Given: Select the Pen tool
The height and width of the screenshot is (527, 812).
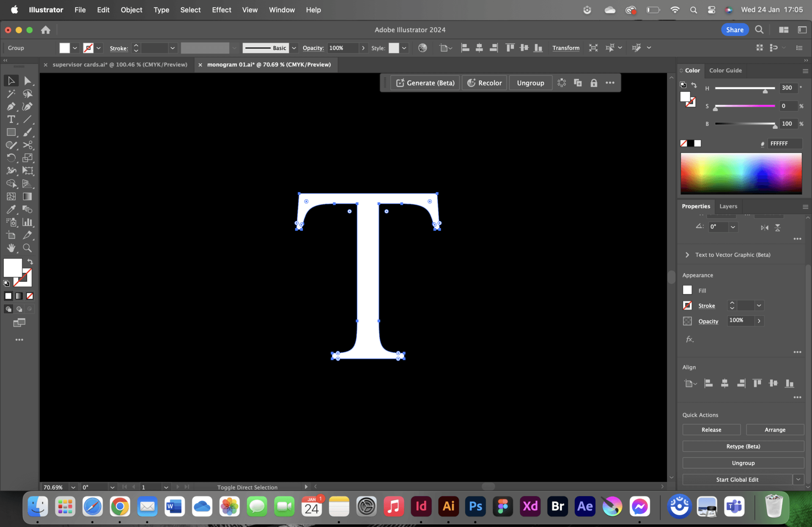Looking at the screenshot, I should point(11,106).
